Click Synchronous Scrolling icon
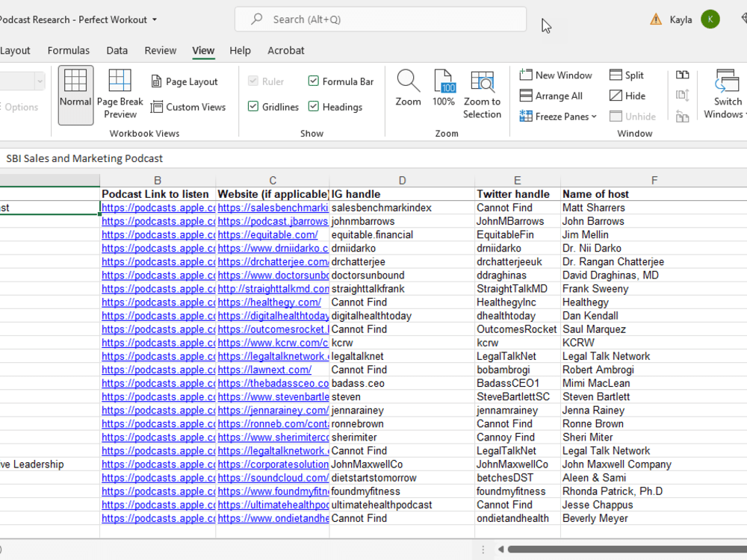This screenshot has width=747, height=560. tap(682, 96)
